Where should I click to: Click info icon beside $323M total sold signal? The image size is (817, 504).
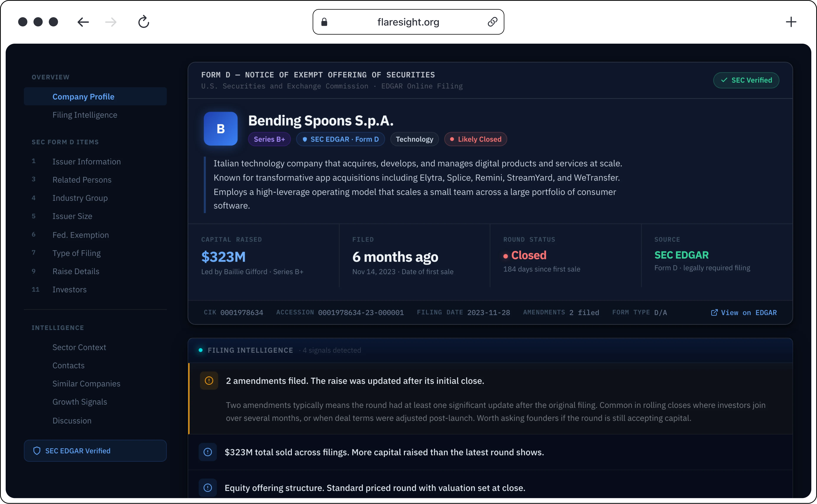tap(207, 452)
